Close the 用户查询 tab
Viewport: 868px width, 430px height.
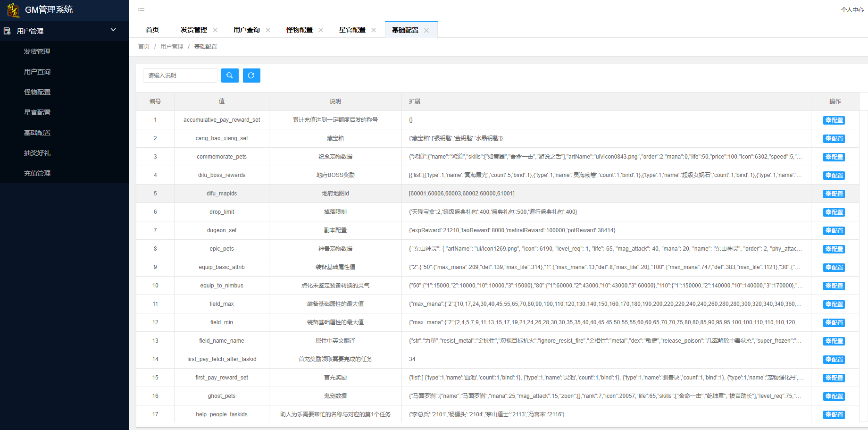pos(268,30)
